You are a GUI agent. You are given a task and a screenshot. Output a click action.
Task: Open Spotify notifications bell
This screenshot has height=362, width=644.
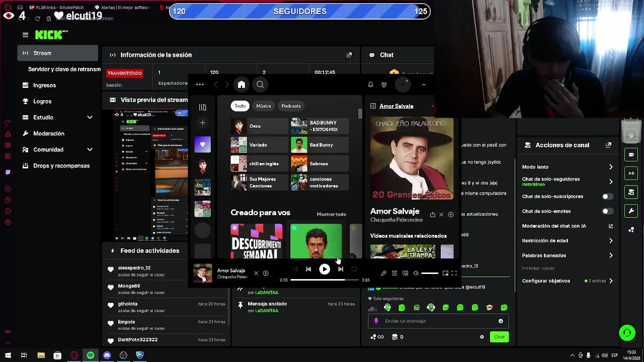[370, 84]
